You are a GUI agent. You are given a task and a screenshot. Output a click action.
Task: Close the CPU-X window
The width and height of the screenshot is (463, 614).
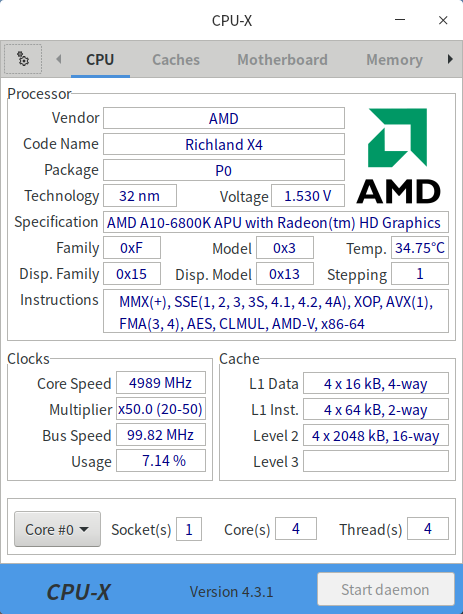(443, 20)
